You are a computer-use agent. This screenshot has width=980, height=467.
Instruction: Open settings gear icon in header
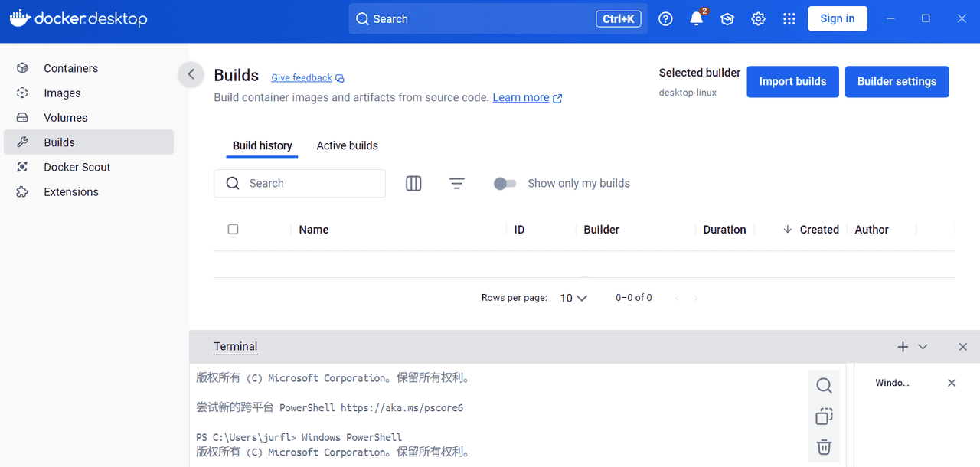click(x=758, y=19)
